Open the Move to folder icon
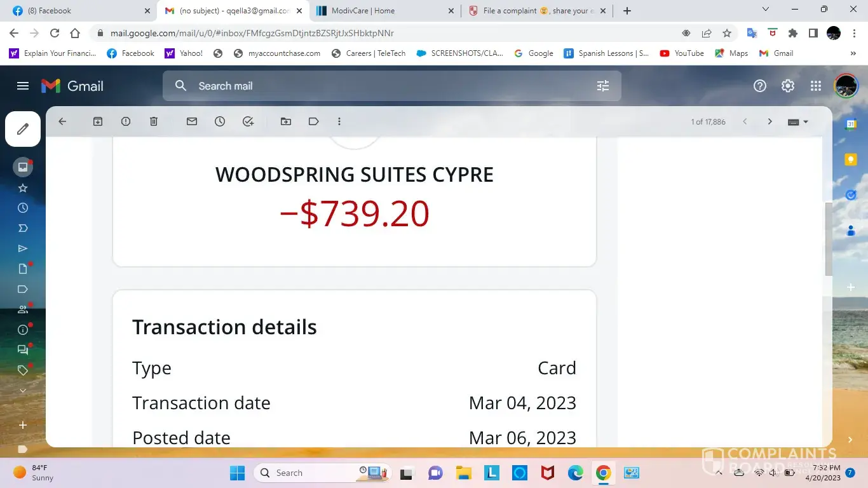 pyautogui.click(x=286, y=121)
